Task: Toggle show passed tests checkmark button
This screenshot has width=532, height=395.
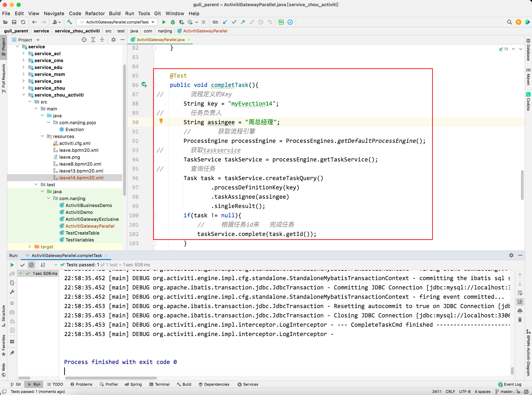Action: click(22, 265)
